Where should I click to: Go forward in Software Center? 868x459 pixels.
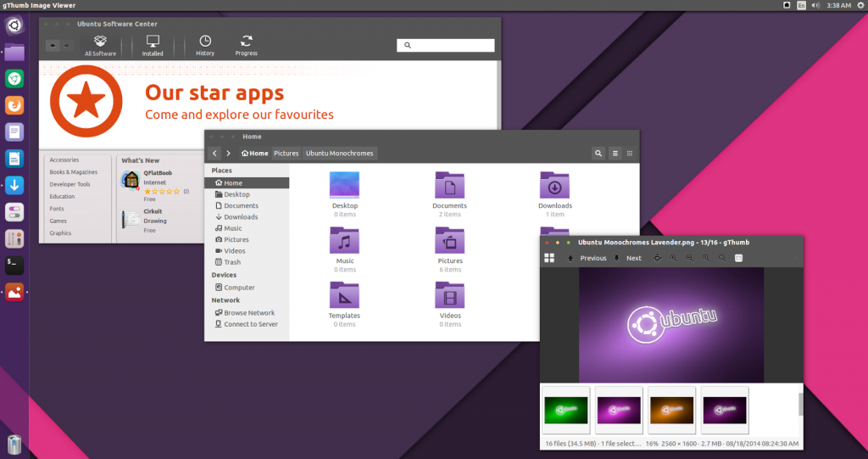tap(66, 46)
